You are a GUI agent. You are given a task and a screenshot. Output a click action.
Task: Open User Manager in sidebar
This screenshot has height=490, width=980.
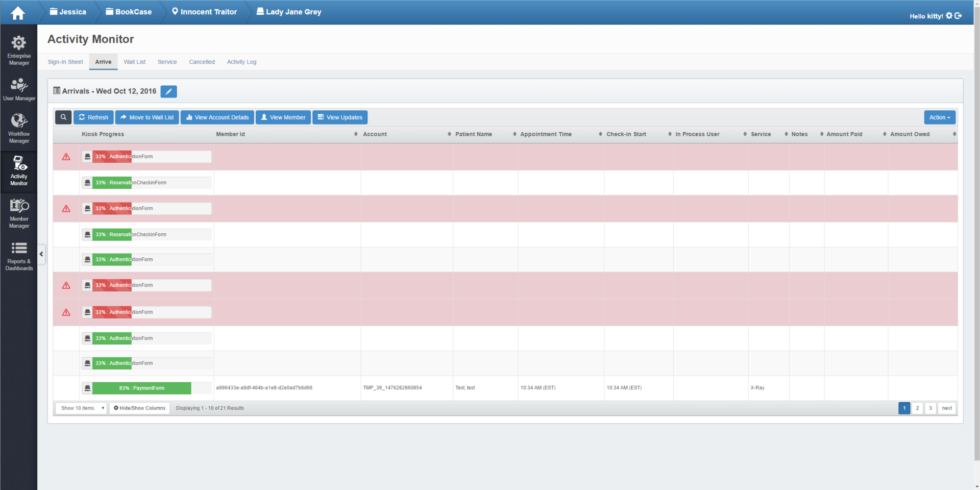[x=19, y=89]
